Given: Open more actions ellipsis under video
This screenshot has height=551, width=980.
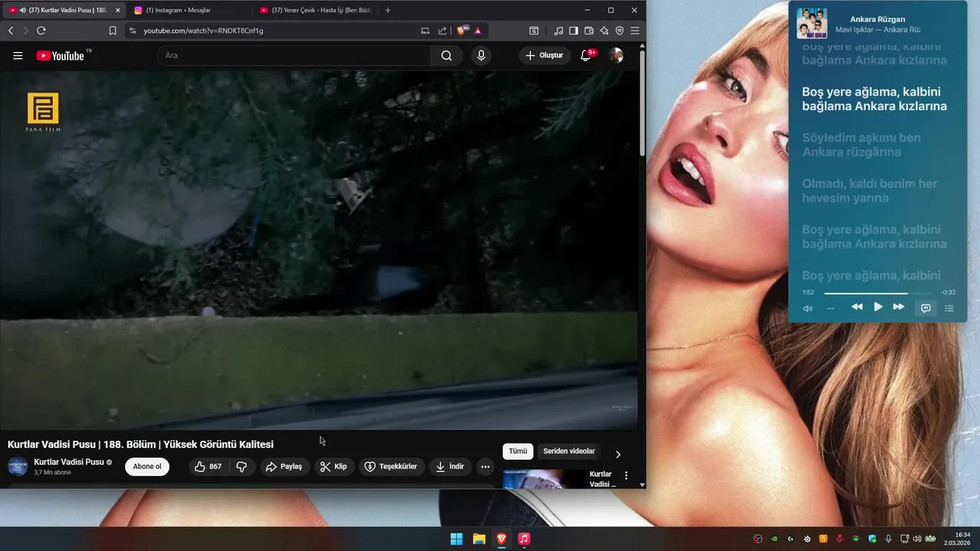Looking at the screenshot, I should point(485,467).
